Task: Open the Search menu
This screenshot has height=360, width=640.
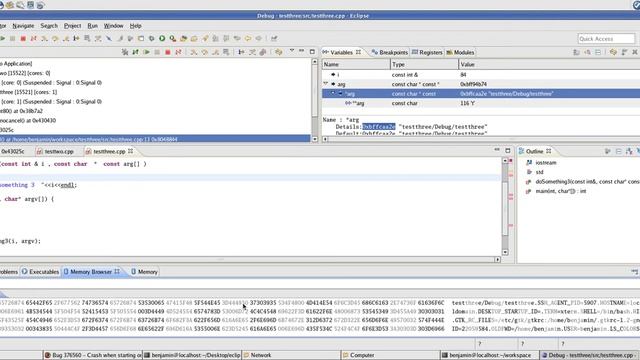Action: pyautogui.click(x=49, y=26)
